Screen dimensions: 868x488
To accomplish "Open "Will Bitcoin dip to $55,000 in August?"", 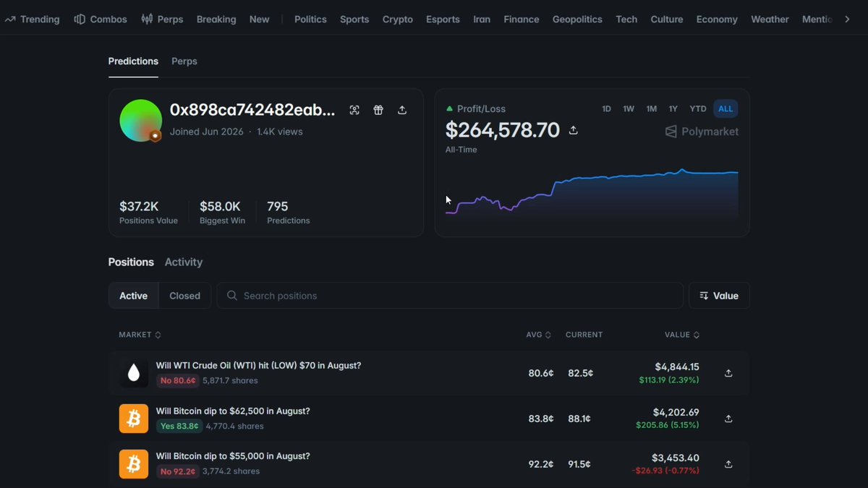I will pyautogui.click(x=233, y=456).
